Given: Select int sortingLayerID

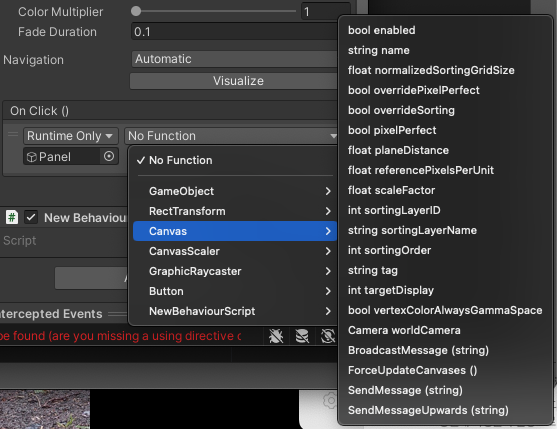Looking at the screenshot, I should point(445,210).
